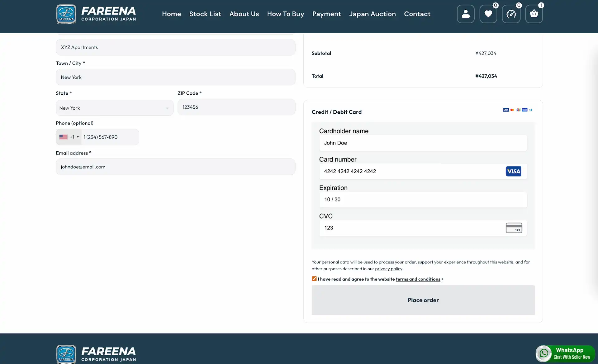This screenshot has height=364, width=598.
Task: Open the wishlist heart icon
Action: pos(488,14)
